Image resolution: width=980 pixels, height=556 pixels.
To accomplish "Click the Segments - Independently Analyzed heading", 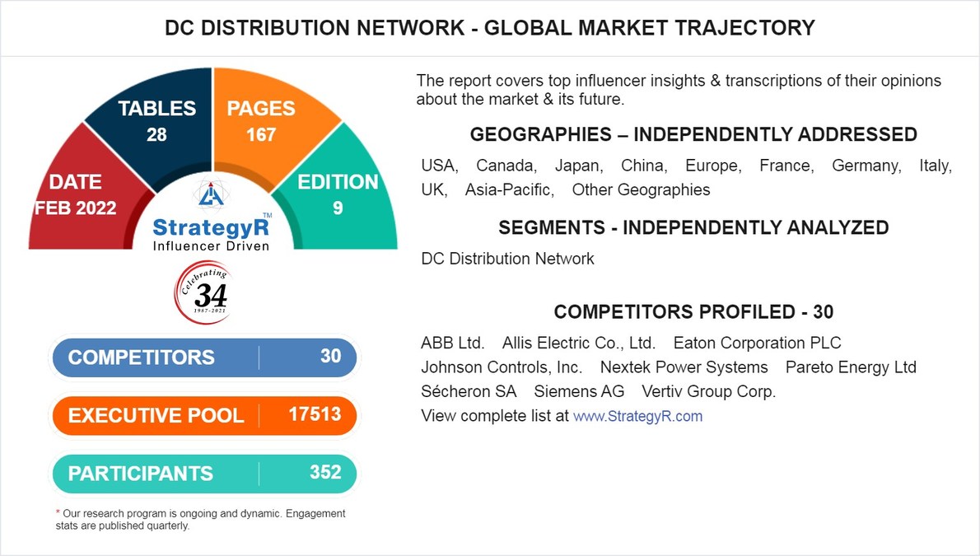I will (693, 227).
